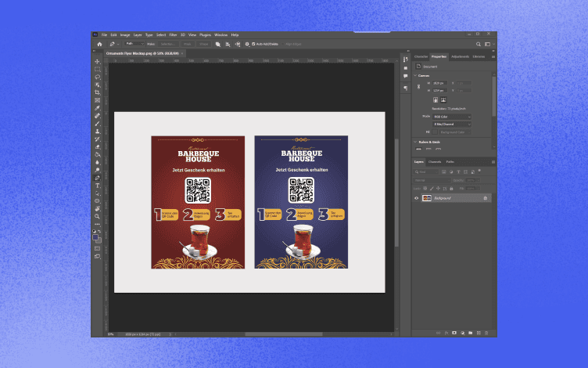Open the Filter menu

(173, 35)
